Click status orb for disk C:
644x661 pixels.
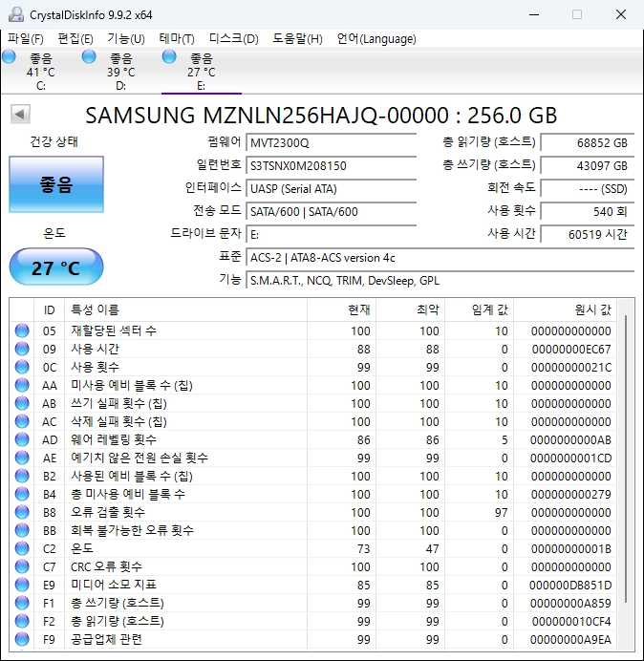click(9, 56)
